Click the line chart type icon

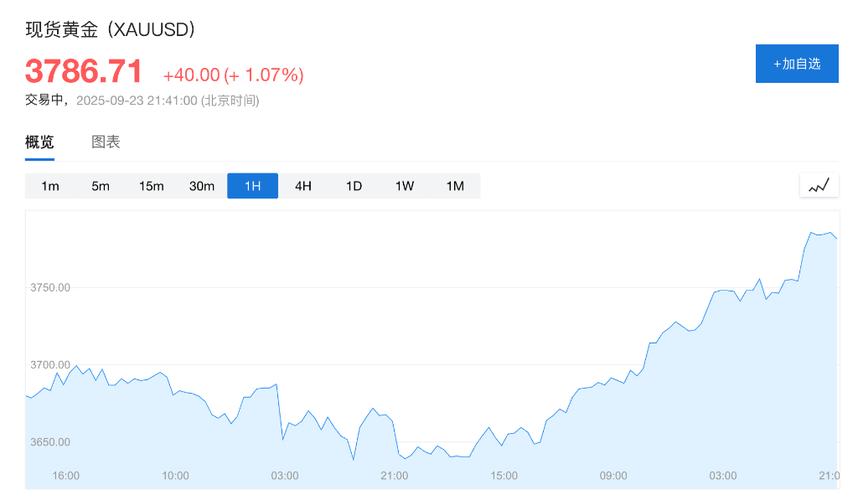click(819, 185)
